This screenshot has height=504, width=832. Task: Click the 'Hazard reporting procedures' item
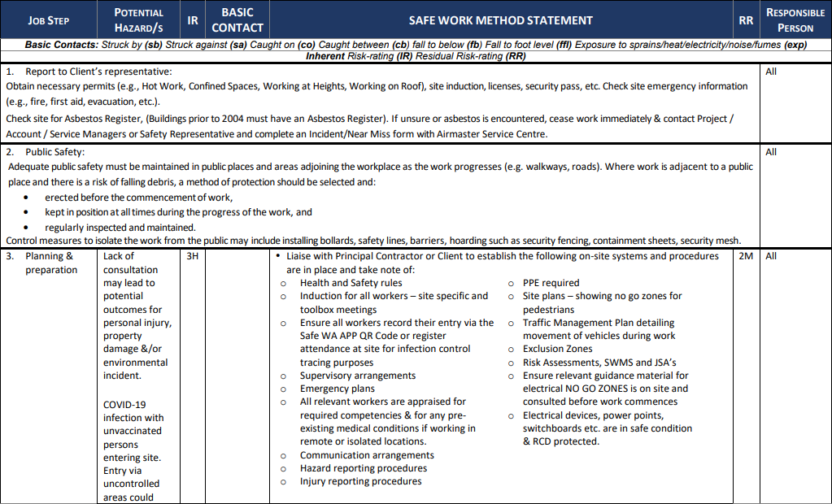click(364, 468)
